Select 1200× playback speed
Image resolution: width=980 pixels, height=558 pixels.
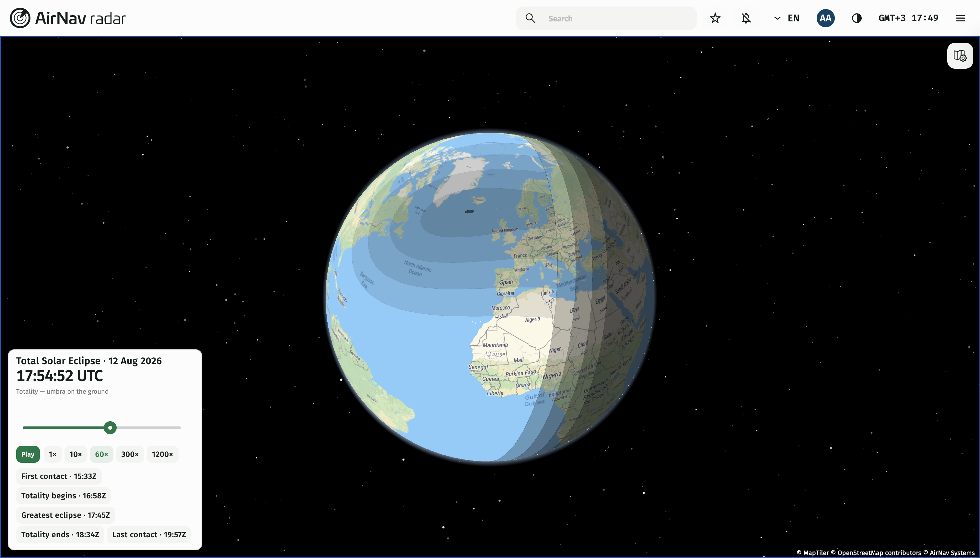162,454
